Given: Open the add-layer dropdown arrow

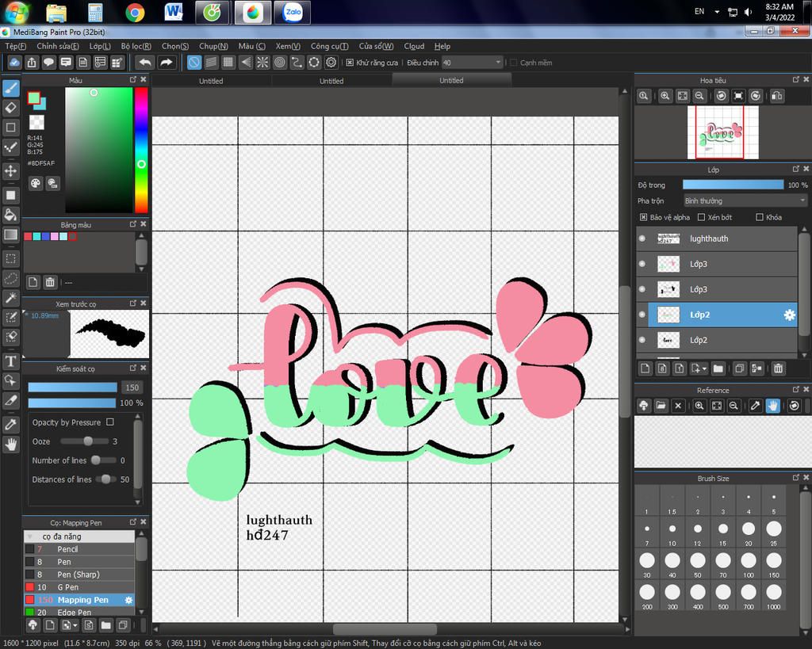Looking at the screenshot, I should (x=704, y=369).
